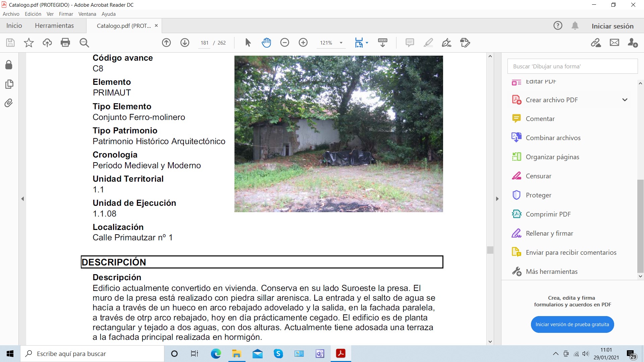Go to the next page with the down arrow
Screen dimensions: 644x362
coord(185,43)
